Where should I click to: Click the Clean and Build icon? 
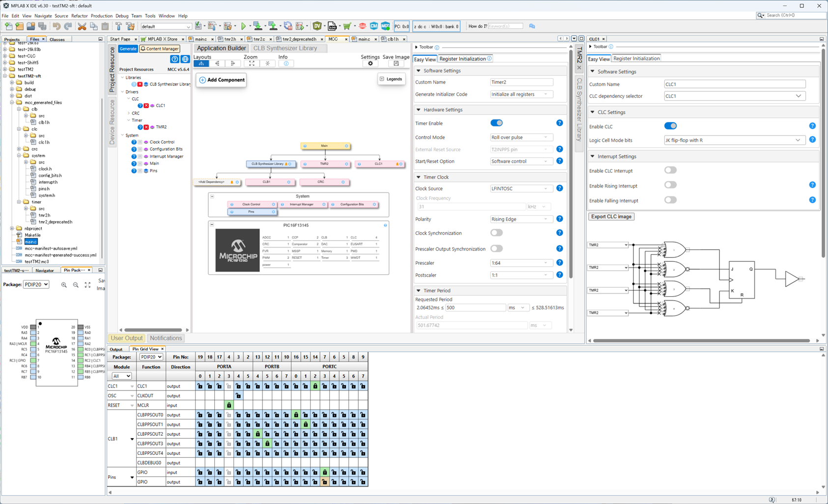pos(130,26)
